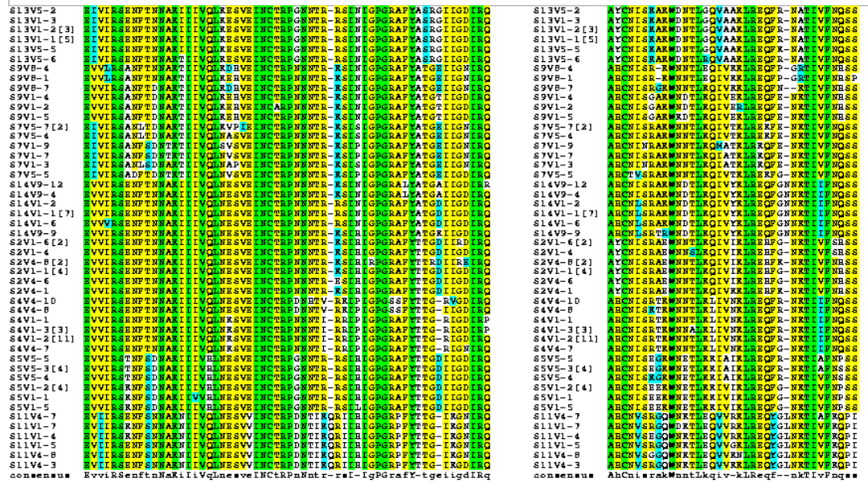The height and width of the screenshot is (487, 868).
Task: Click the S2V1-1[4] label in the right alignment block
Action: tap(558, 271)
